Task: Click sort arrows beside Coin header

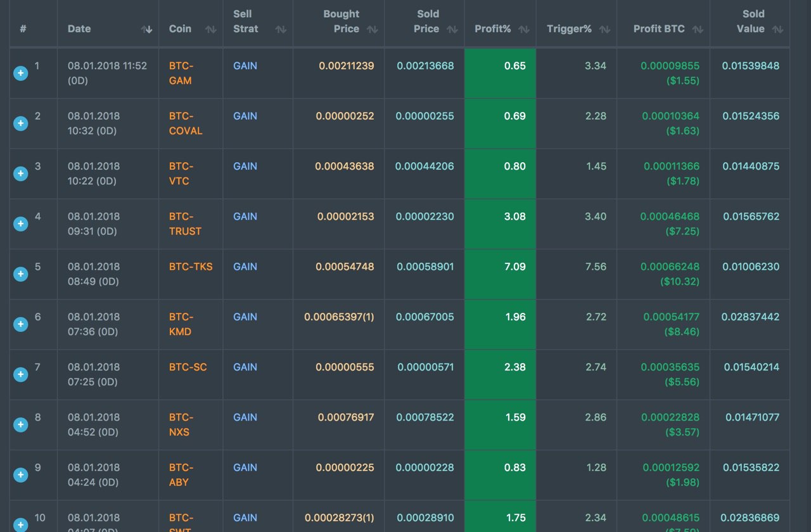Action: (211, 29)
